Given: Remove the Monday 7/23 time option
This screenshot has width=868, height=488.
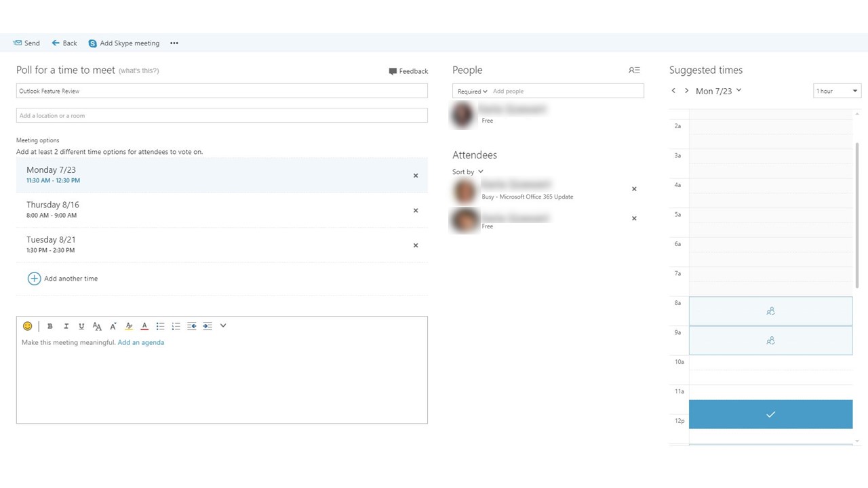Looking at the screenshot, I should (x=416, y=176).
